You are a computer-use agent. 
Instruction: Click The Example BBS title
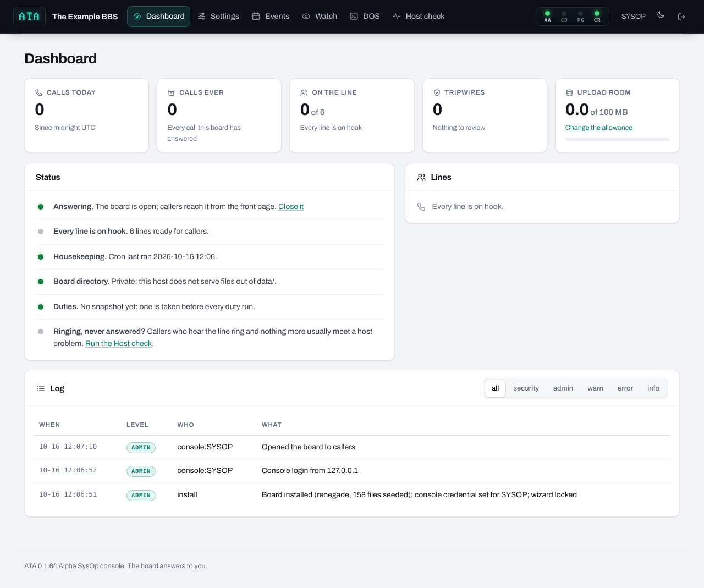tap(85, 17)
